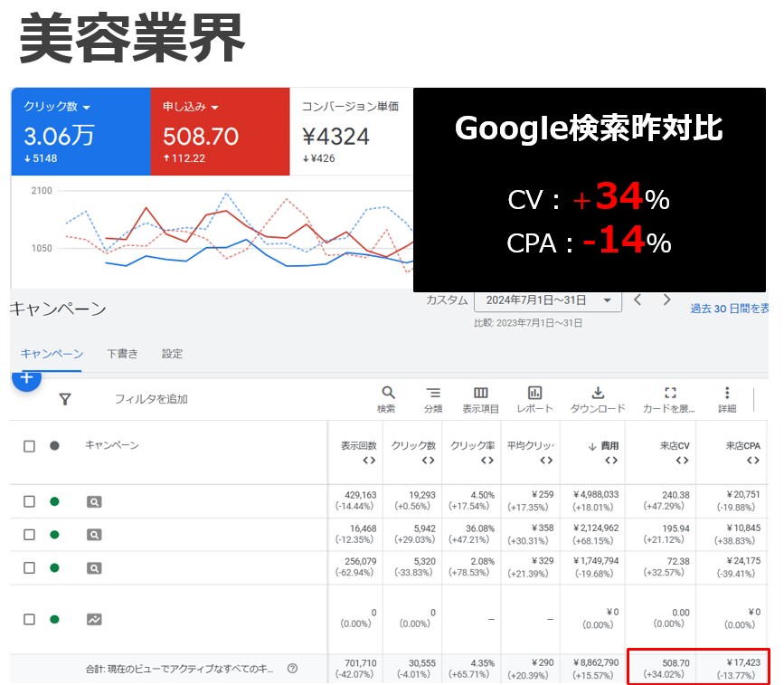Viewport: 784px width, 685px height.
Task: Click the 費用 sort arrow header
Action: (x=592, y=446)
